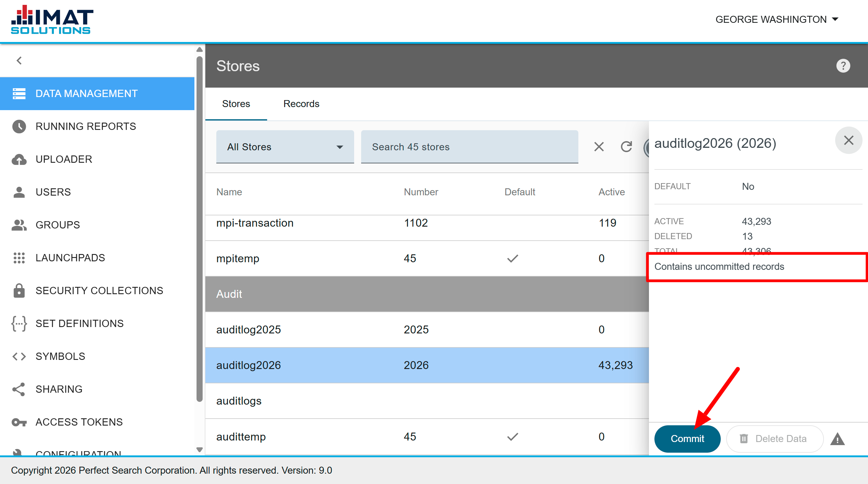Open Uploader cloud icon
This screenshot has height=484, width=868.
(x=19, y=159)
